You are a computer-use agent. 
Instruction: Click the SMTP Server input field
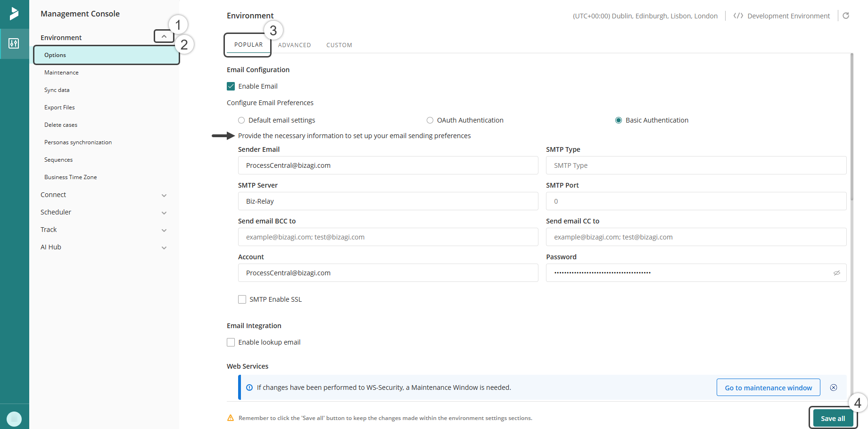tap(388, 201)
